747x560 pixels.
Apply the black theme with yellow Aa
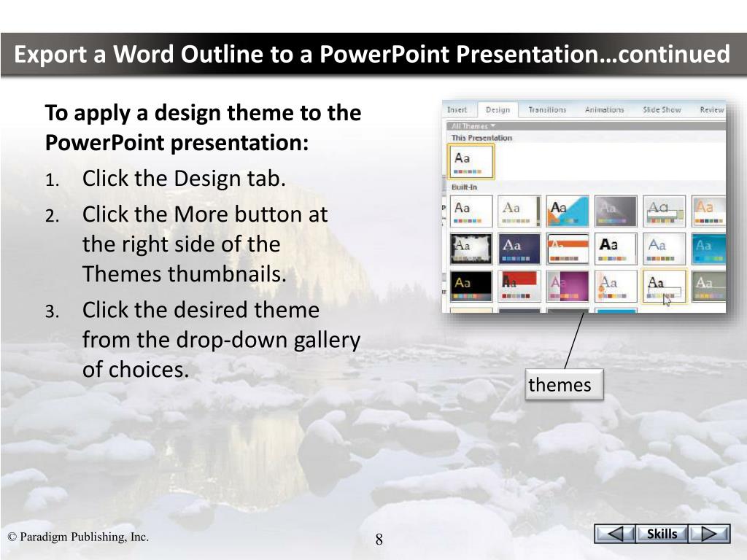coord(471,286)
